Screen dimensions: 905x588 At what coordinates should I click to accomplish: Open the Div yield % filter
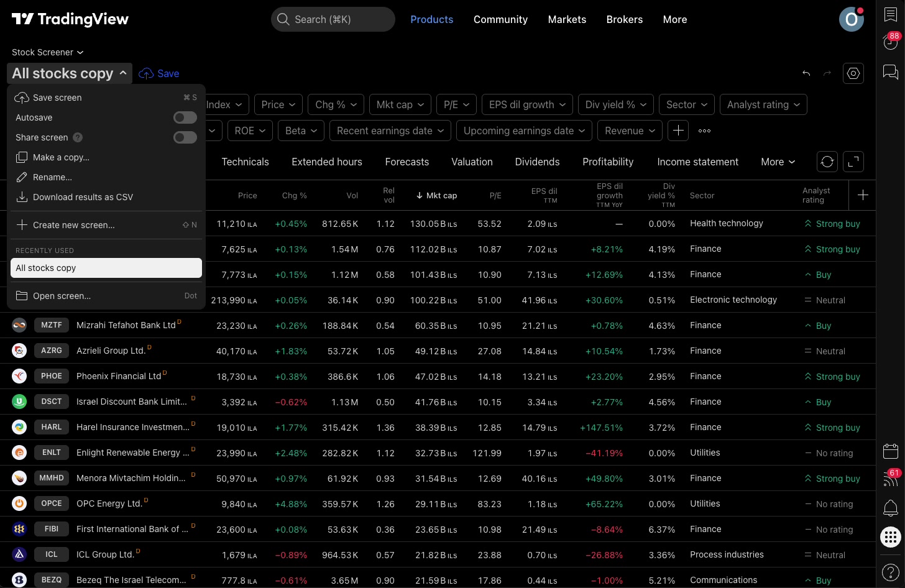point(616,104)
